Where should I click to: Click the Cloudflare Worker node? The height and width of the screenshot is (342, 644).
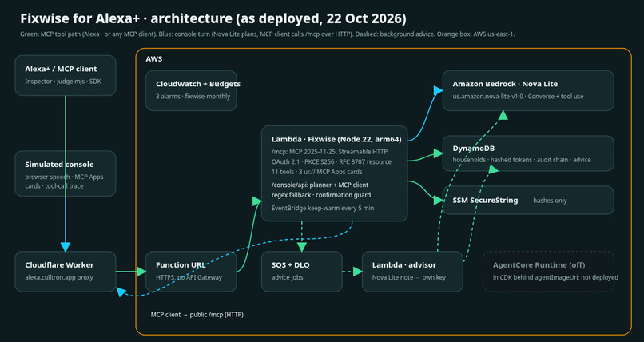point(66,272)
